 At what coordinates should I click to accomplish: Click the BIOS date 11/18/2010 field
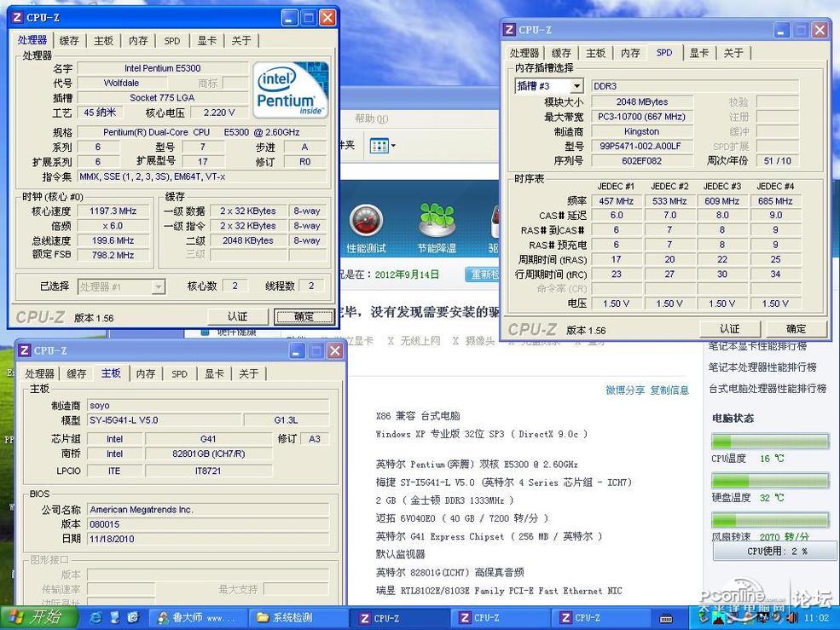(208, 539)
